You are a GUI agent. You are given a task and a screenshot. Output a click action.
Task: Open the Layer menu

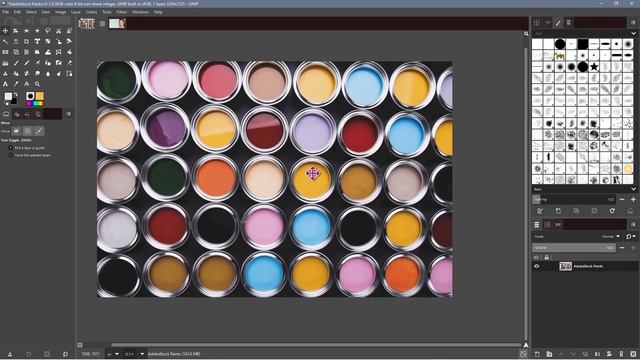(76, 12)
